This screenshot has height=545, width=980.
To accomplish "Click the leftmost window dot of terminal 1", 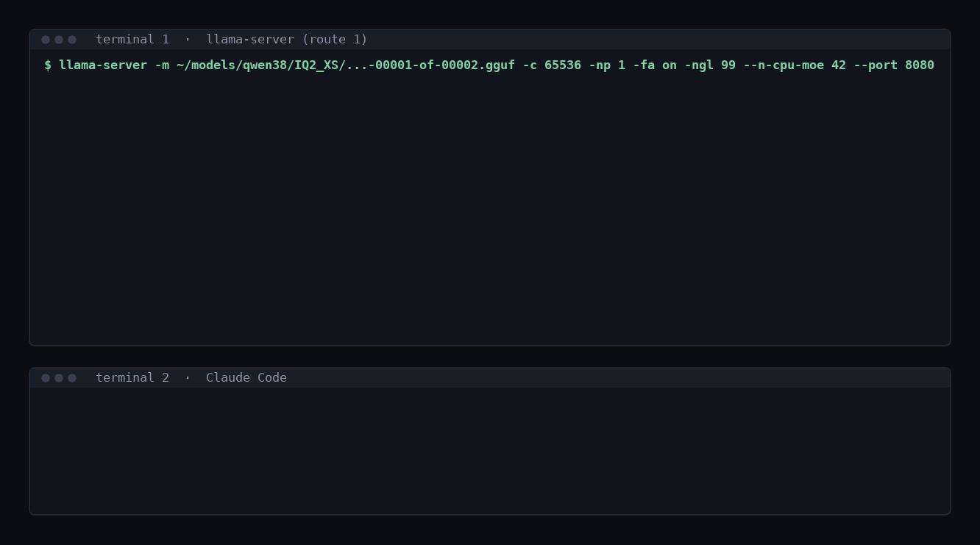I will (46, 40).
